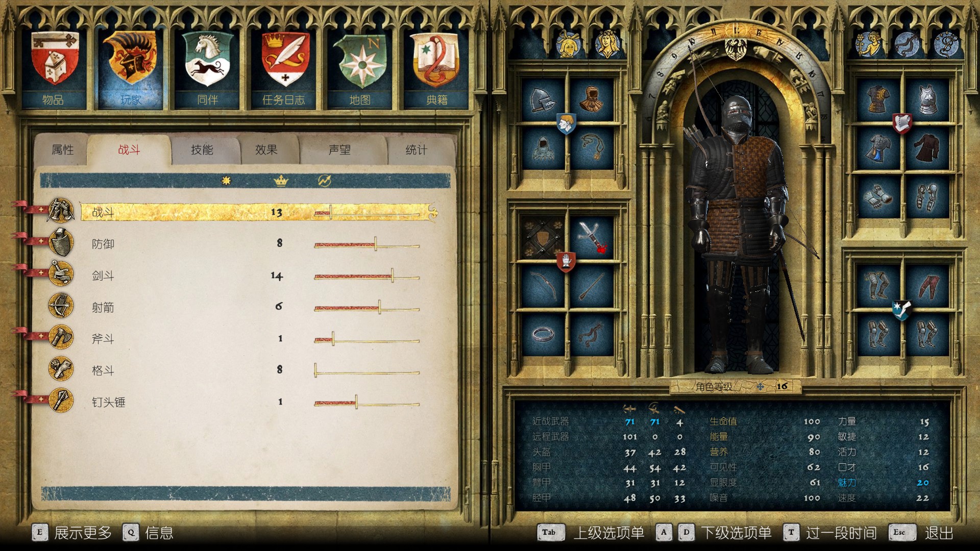Select the brown coif hood slot
Screen dimensions: 980x551
point(591,100)
